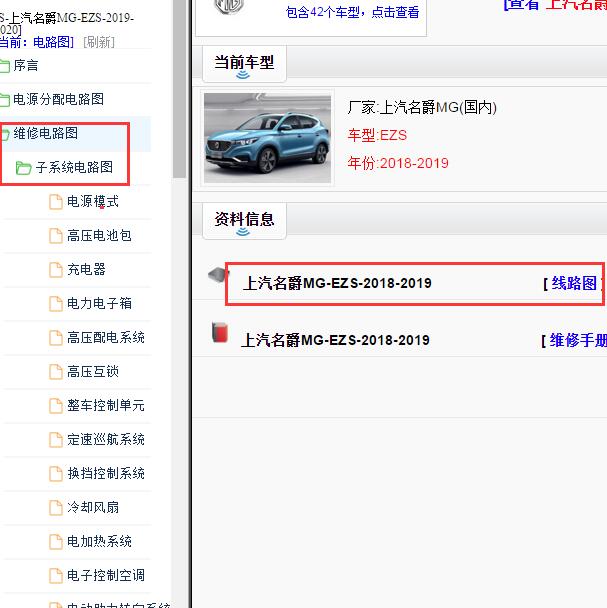Click 当前车型 section tab
Image resolution: width=607 pixels, height=608 pixels.
pos(244,64)
